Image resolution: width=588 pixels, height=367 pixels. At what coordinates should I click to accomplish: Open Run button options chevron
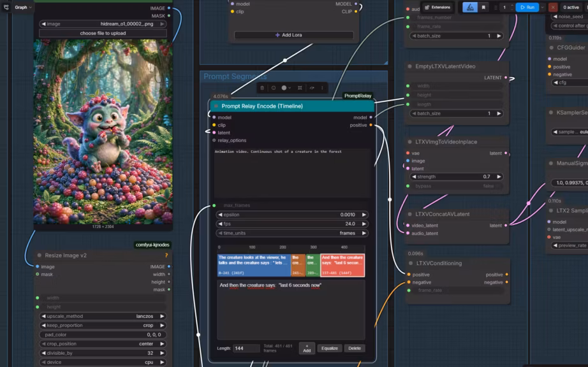click(x=542, y=7)
